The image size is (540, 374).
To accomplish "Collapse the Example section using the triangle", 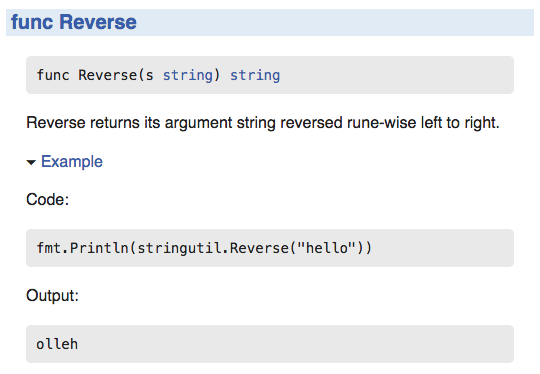I will [31, 162].
